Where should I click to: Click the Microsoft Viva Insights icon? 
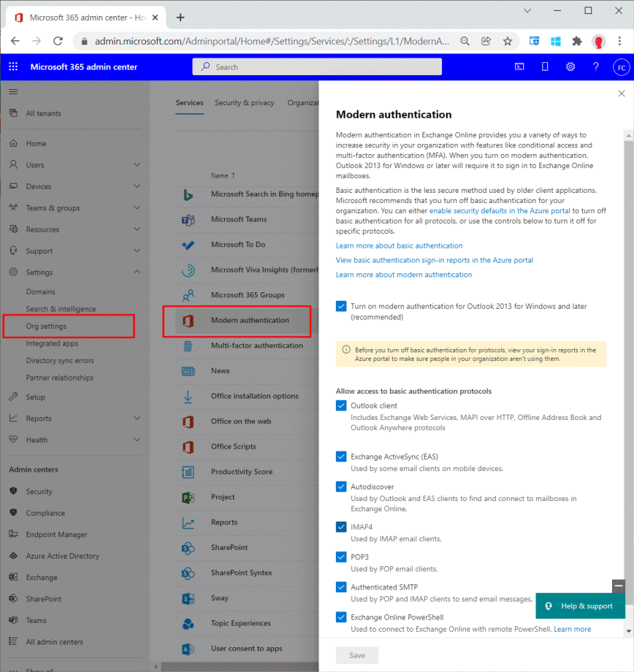tap(188, 270)
